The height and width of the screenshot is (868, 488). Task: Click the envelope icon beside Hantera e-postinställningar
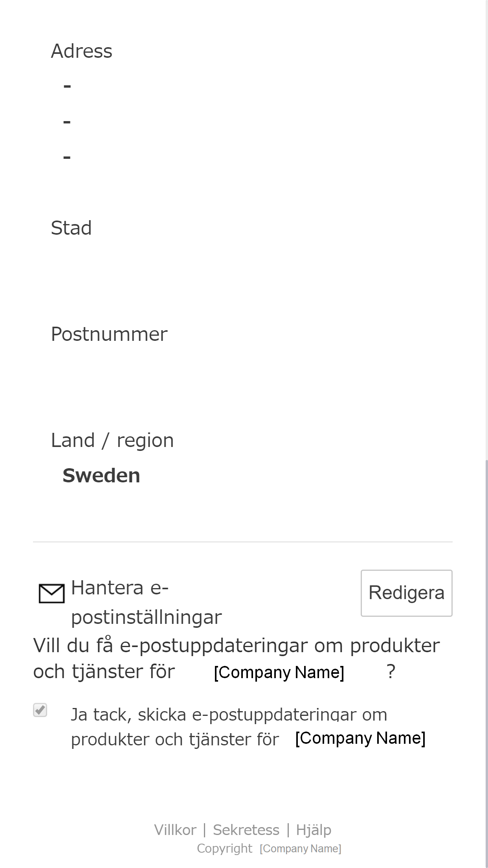point(51,594)
